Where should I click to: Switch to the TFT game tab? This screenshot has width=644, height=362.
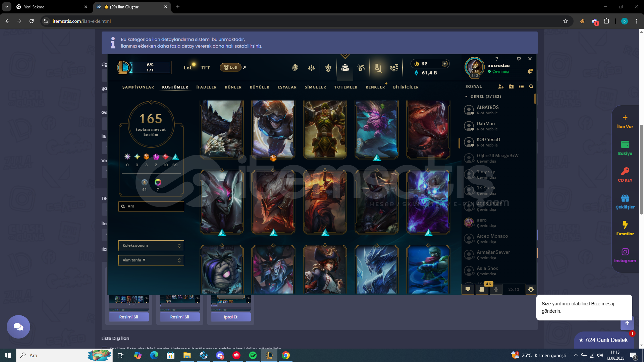point(205,68)
